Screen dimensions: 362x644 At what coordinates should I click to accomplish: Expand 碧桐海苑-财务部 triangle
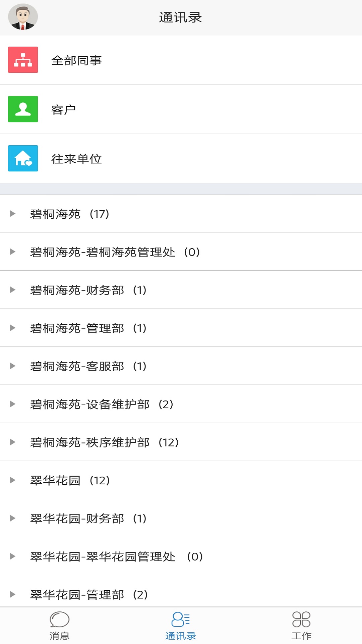[x=13, y=290]
